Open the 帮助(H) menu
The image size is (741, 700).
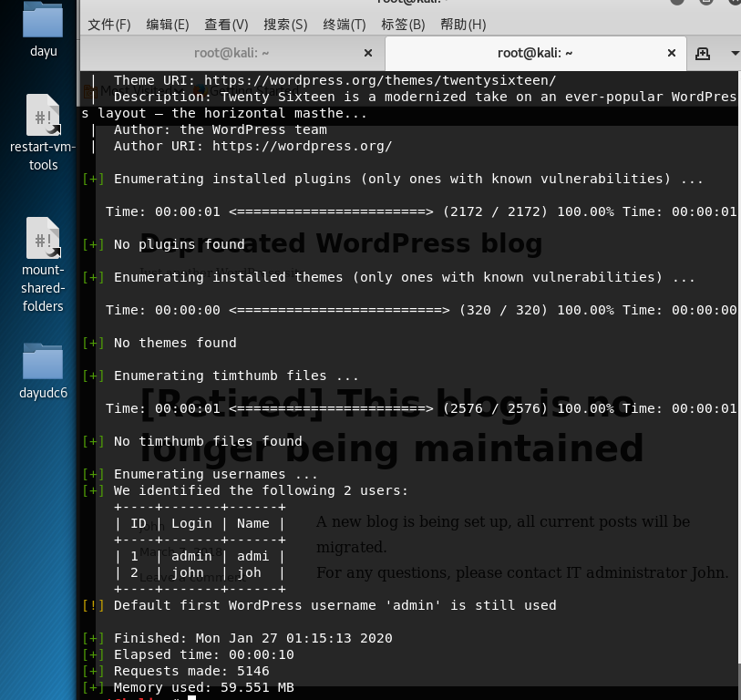[x=463, y=25]
